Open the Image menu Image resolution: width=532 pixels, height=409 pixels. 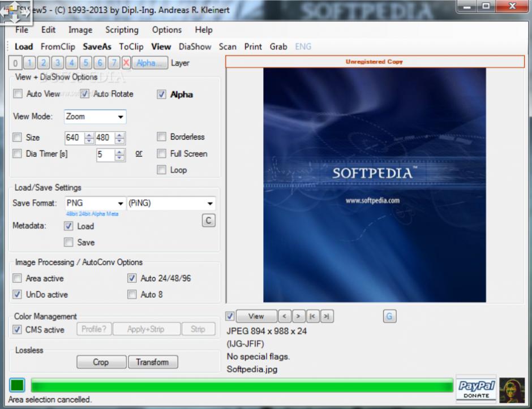[x=80, y=30]
